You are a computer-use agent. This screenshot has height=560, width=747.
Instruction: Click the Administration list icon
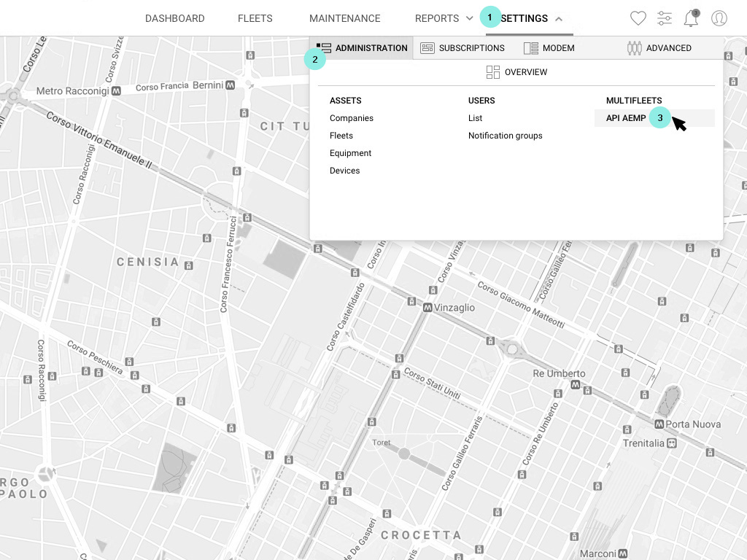coord(324,47)
